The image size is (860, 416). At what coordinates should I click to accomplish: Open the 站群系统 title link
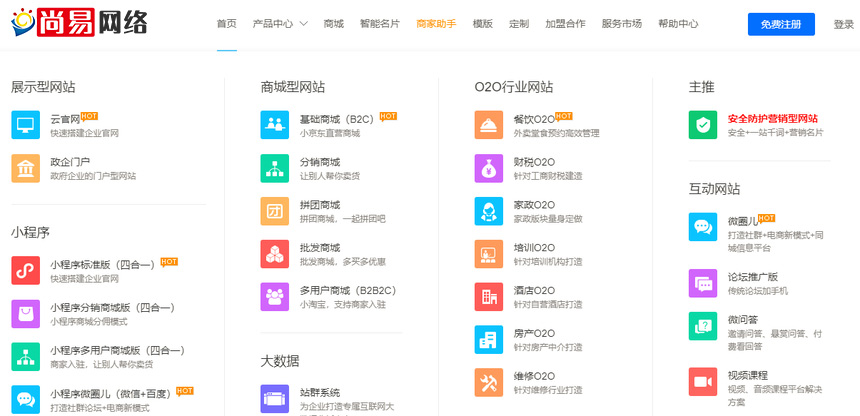(x=320, y=392)
